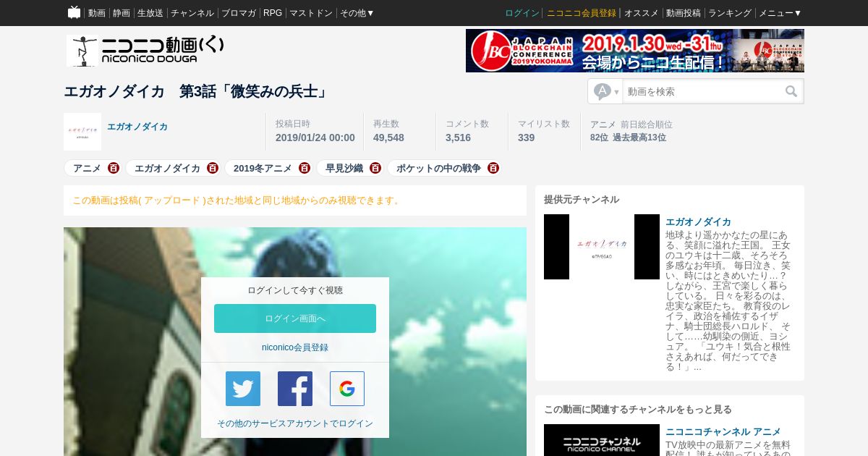The image size is (868, 456).
Task: Select the 2019冬アニメ tag
Action: [263, 168]
